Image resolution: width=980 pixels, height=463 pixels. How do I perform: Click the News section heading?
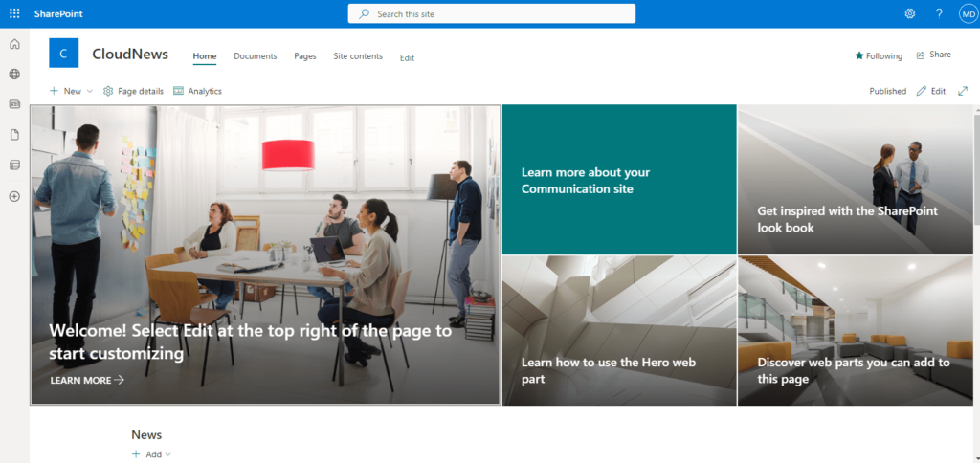point(146,435)
